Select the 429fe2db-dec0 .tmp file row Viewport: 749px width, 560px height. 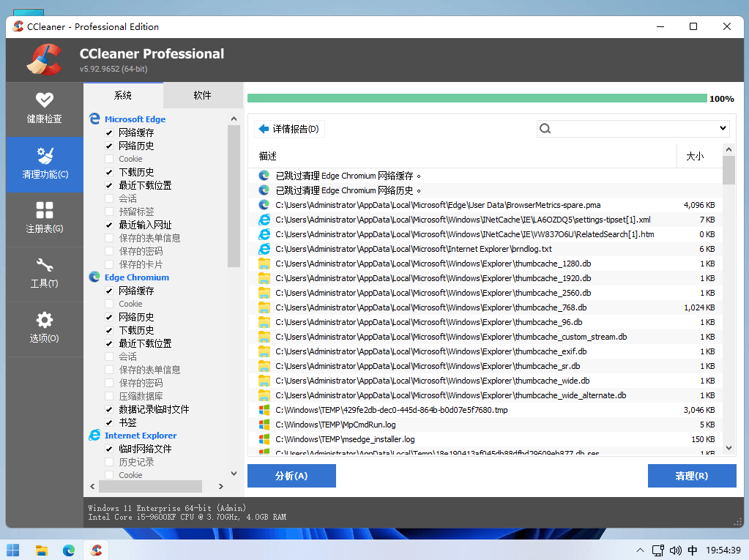click(x=485, y=410)
